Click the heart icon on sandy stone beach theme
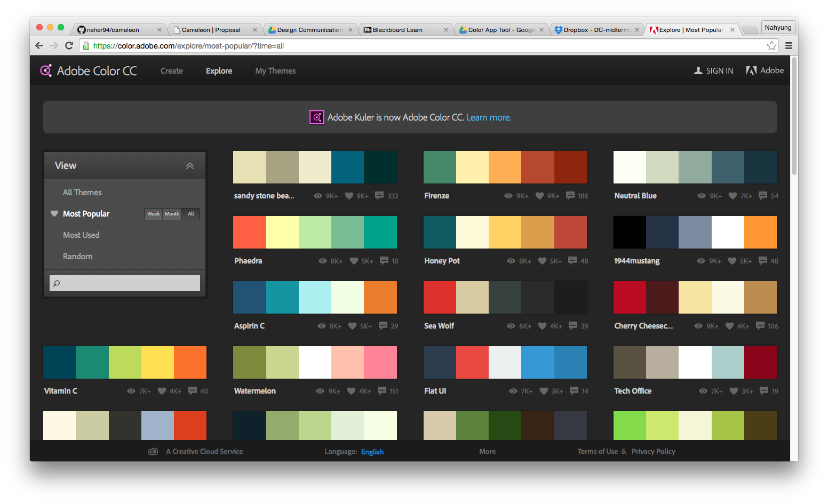Image resolution: width=828 pixels, height=504 pixels. [x=349, y=196]
